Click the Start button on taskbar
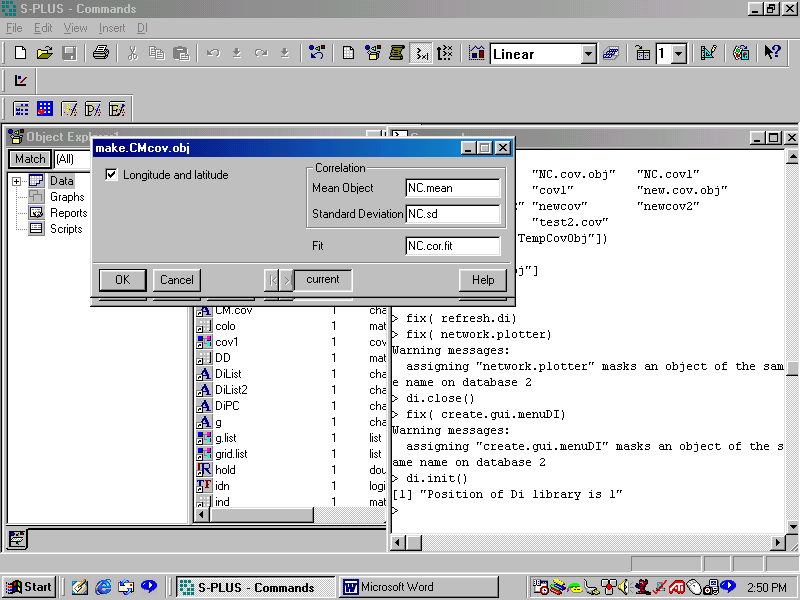The image size is (800, 600). point(29,587)
